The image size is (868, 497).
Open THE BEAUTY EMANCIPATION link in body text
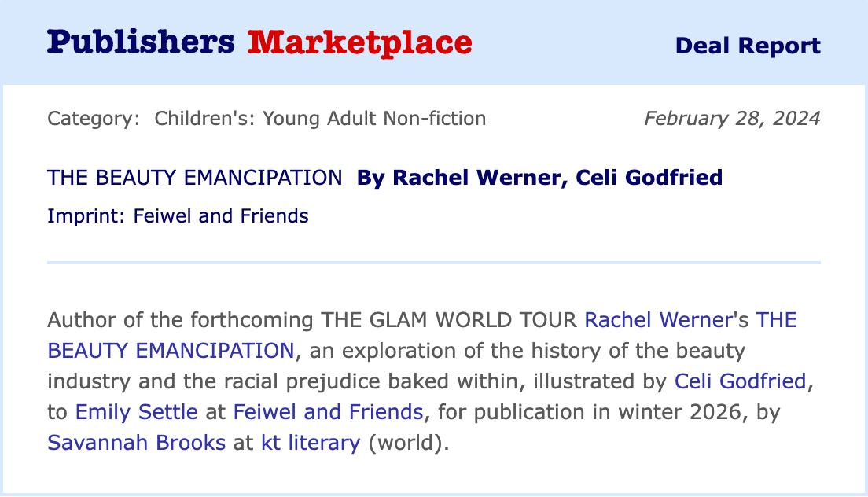coord(422,335)
